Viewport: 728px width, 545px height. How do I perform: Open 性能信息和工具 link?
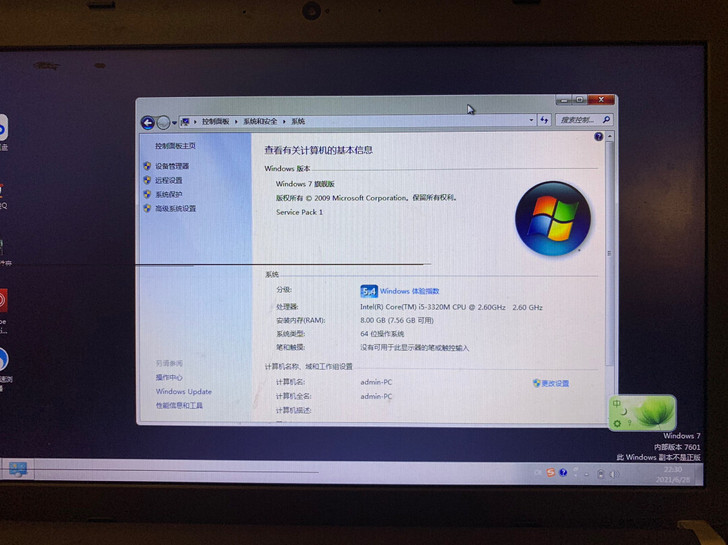179,405
